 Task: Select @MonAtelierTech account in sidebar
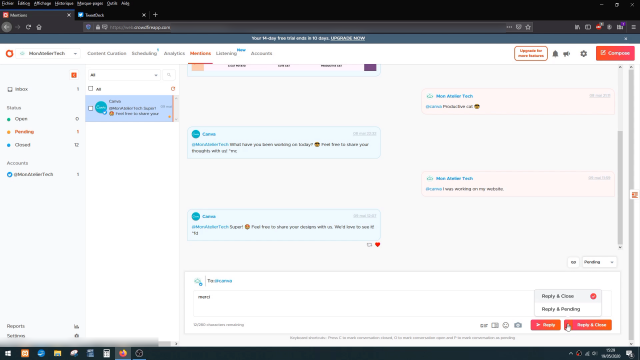[x=43, y=175]
